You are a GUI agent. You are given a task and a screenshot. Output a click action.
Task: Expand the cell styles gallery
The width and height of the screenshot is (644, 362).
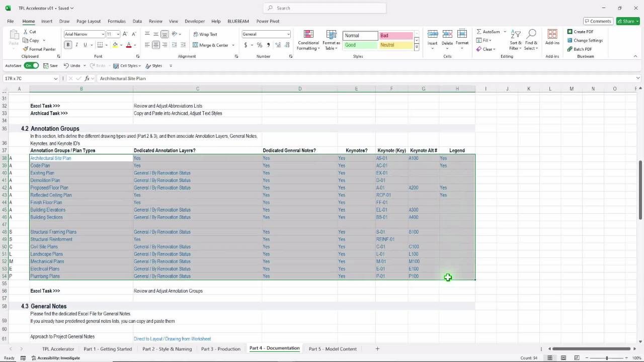(417, 47)
